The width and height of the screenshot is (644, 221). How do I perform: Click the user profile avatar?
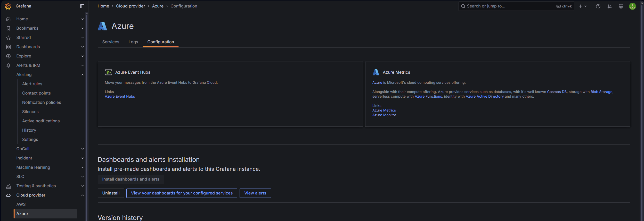click(632, 6)
